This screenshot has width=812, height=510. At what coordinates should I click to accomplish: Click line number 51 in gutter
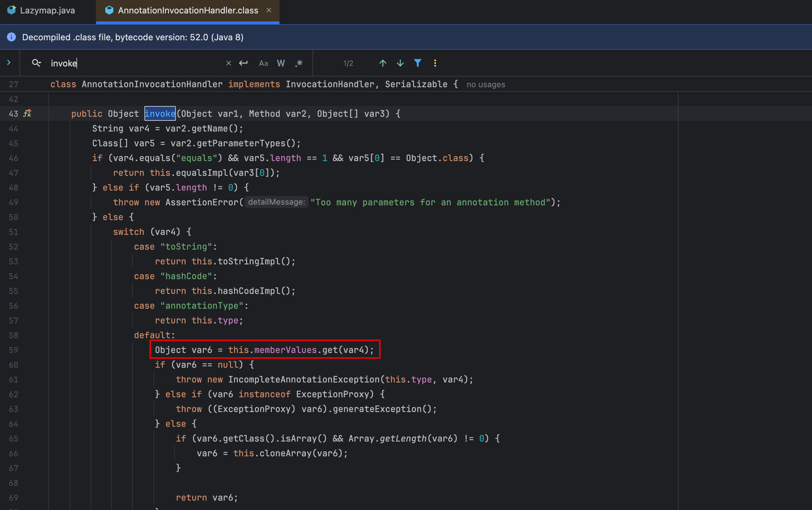(13, 232)
